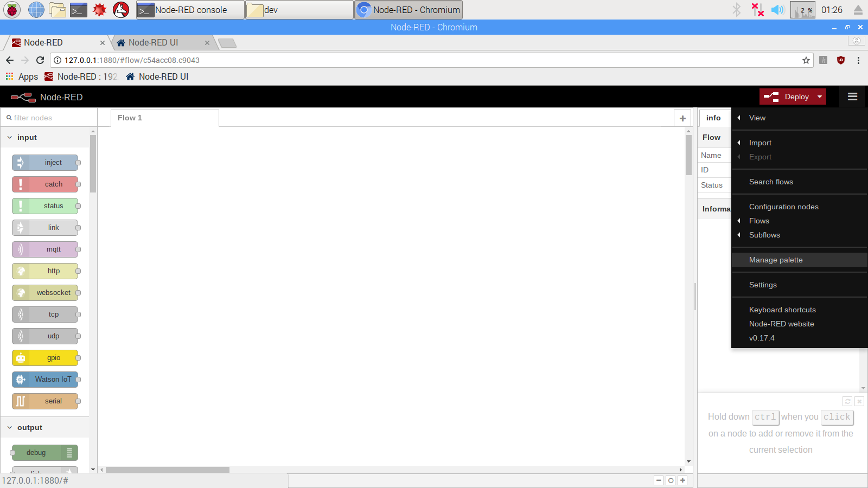Choose the serial input node

pos(45,401)
